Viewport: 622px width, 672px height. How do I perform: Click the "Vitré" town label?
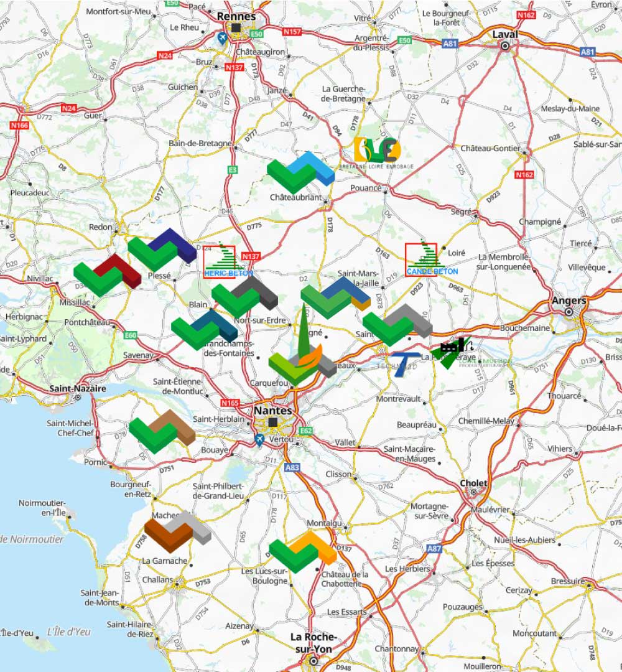[x=363, y=18]
